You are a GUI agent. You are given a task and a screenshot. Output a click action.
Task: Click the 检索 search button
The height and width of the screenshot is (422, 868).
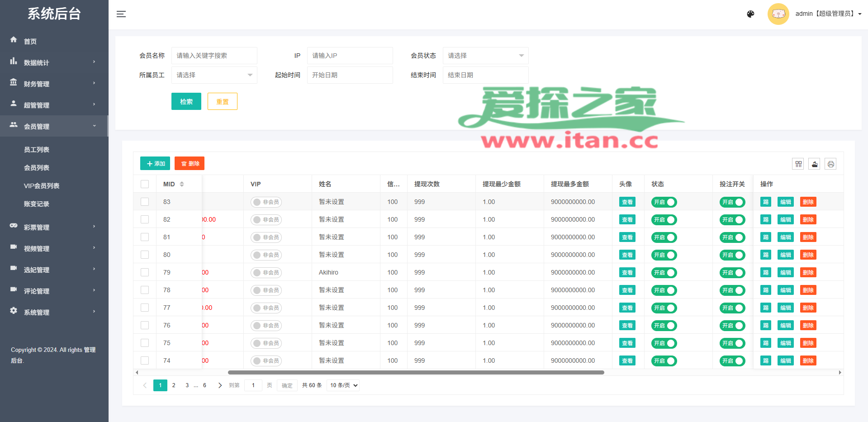pos(186,101)
